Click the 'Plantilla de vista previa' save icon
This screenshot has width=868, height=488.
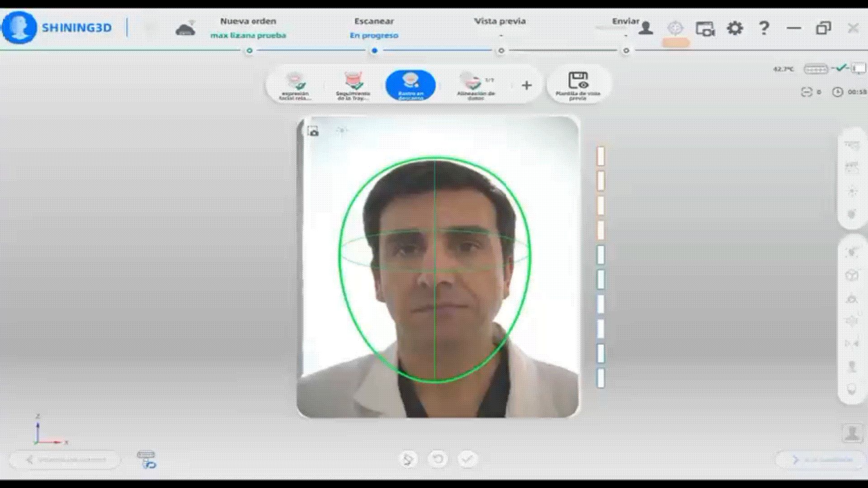click(578, 84)
